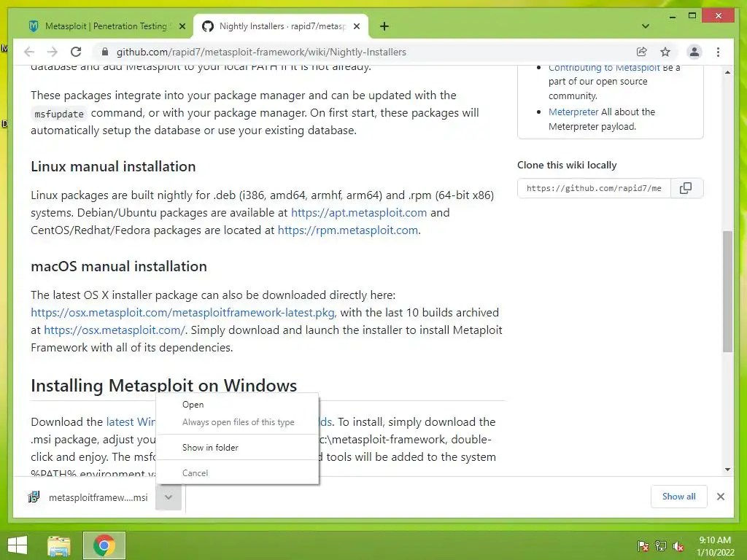Click Show all downloads button
The width and height of the screenshot is (747, 560).
coord(679,497)
